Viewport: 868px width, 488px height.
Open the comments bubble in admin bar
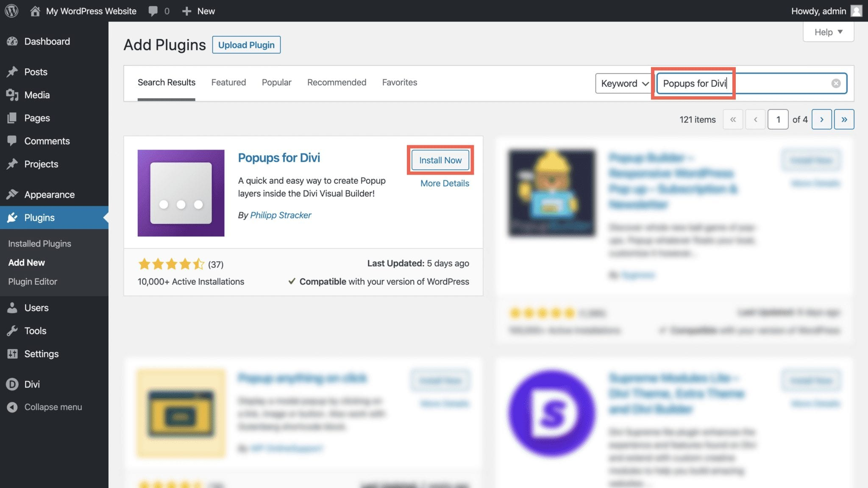click(153, 11)
